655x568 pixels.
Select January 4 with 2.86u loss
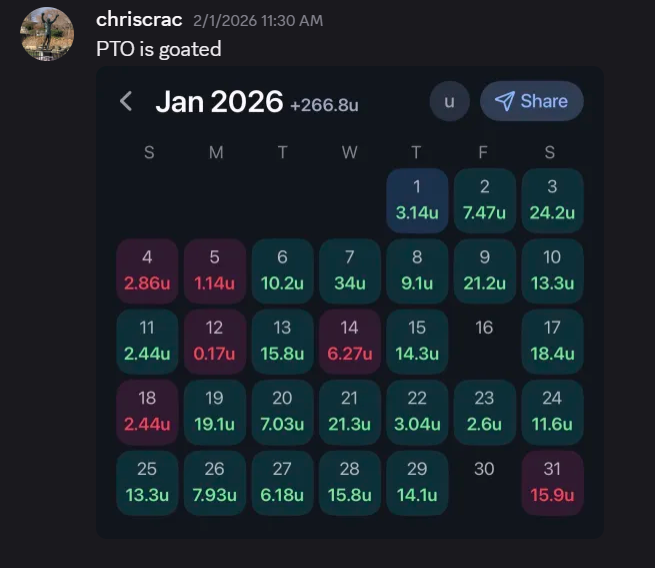[148, 270]
